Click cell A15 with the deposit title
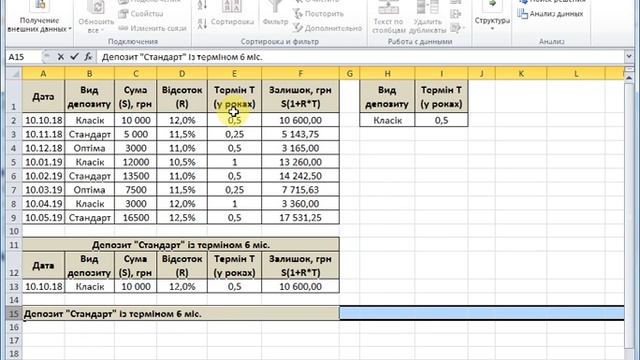Screen dimensions: 640x360 point(180,314)
